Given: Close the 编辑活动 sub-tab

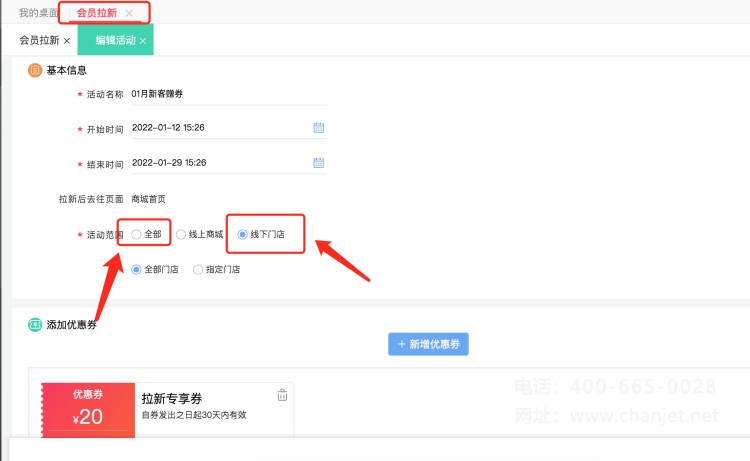Looking at the screenshot, I should 143,41.
